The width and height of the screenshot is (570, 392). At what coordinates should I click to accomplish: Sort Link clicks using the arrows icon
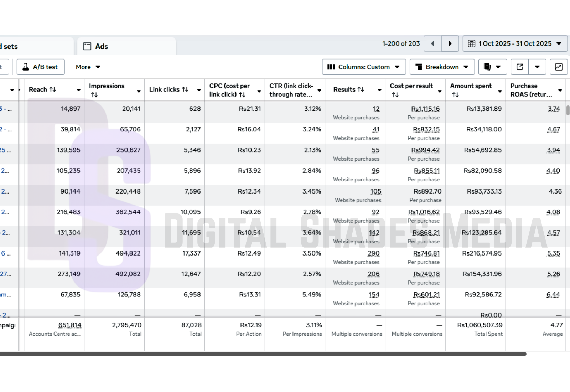pos(185,89)
